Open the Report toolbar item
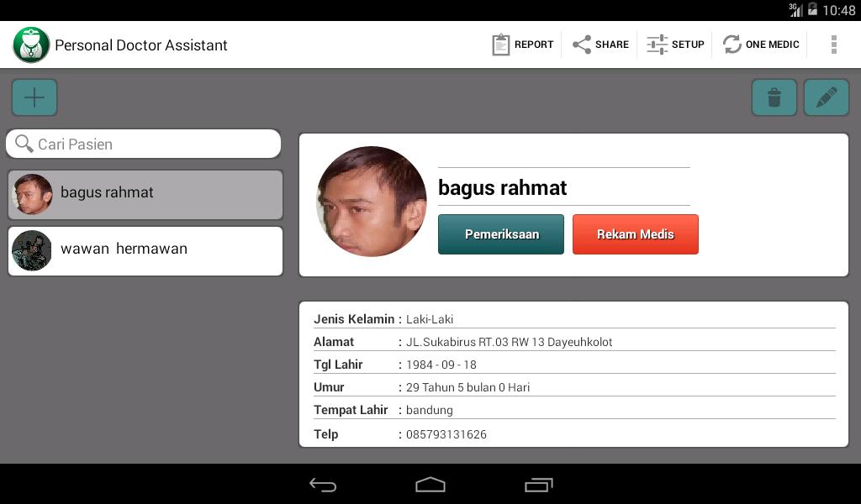 [x=523, y=45]
